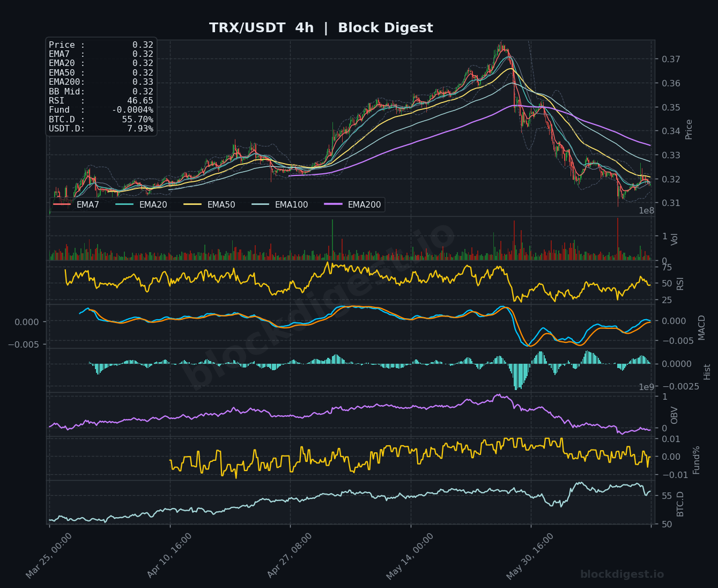Click the BB Mid 0.32 stat row
This screenshot has width=718, height=588.
(x=101, y=92)
